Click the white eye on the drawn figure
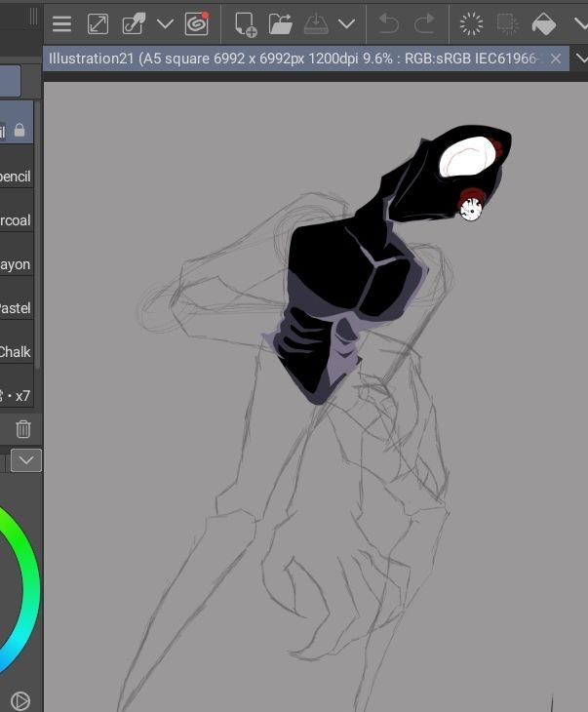 click(x=467, y=157)
